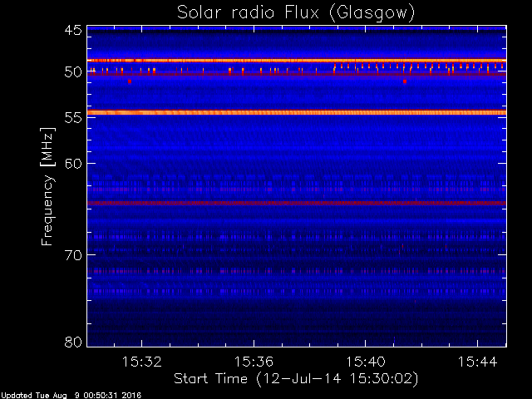Image resolution: width=532 pixels, height=399 pixels.
Task: Click the 15:40 time axis label
Action: pos(366,362)
